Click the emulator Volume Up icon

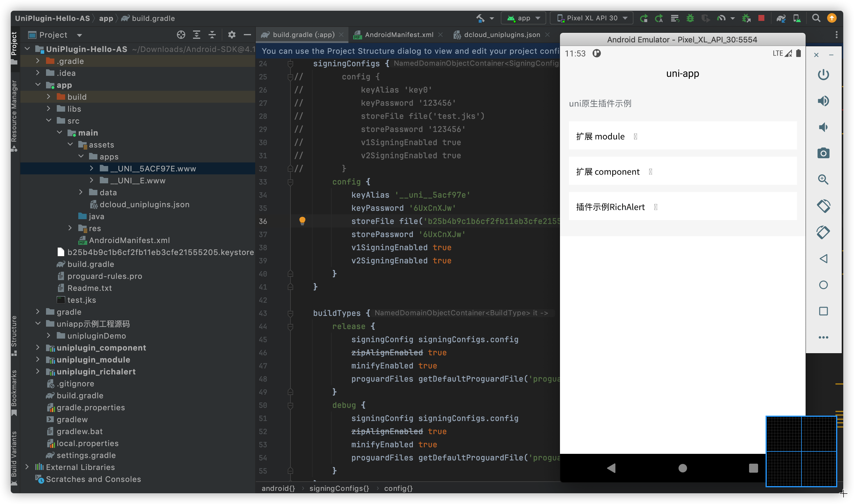click(x=823, y=101)
